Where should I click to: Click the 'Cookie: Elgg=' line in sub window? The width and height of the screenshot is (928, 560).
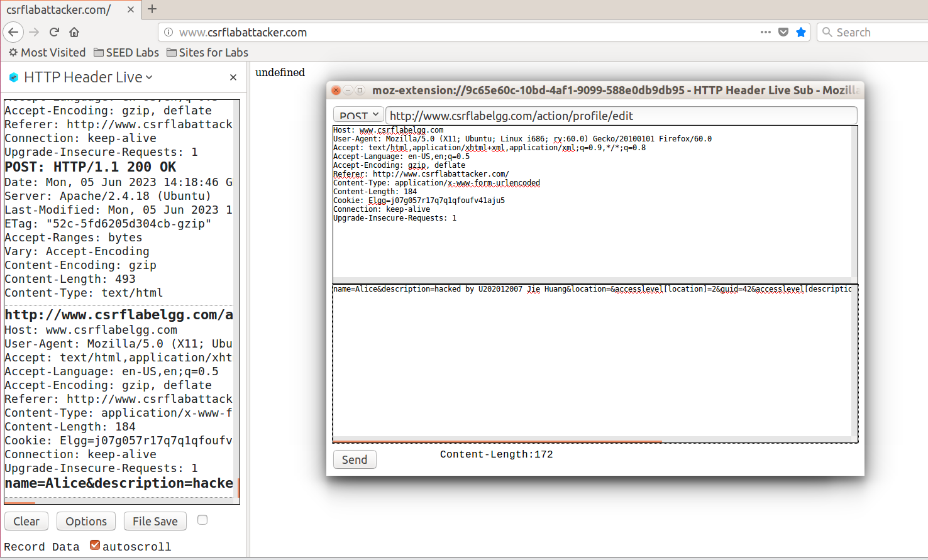[419, 200]
